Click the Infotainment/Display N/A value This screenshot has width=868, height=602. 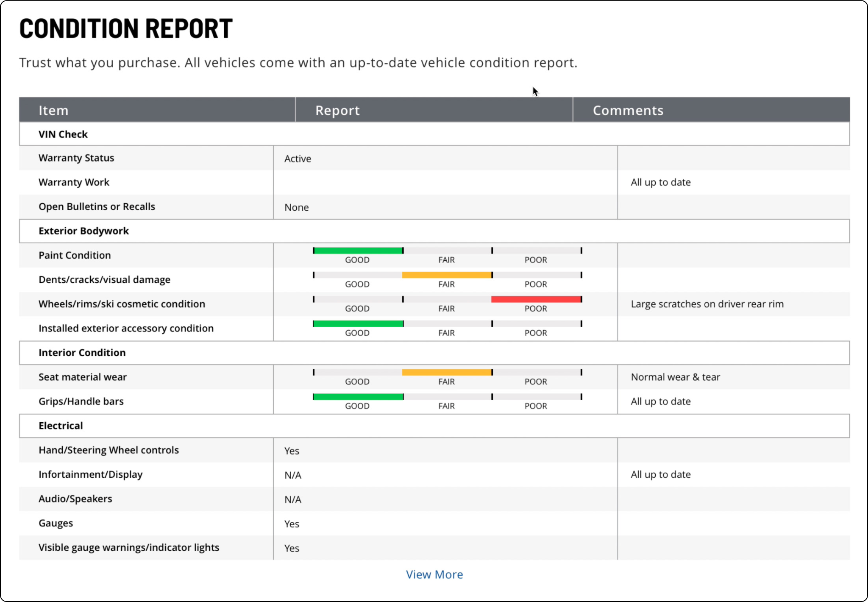click(x=292, y=475)
